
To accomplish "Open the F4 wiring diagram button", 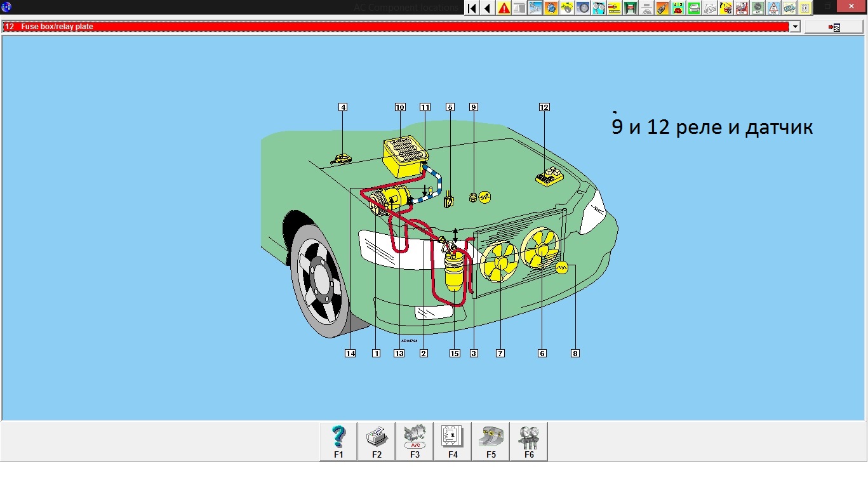I will pos(453,441).
